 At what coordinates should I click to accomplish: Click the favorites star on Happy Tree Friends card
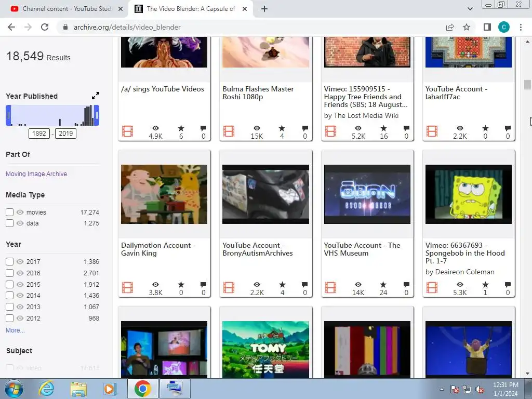point(383,128)
